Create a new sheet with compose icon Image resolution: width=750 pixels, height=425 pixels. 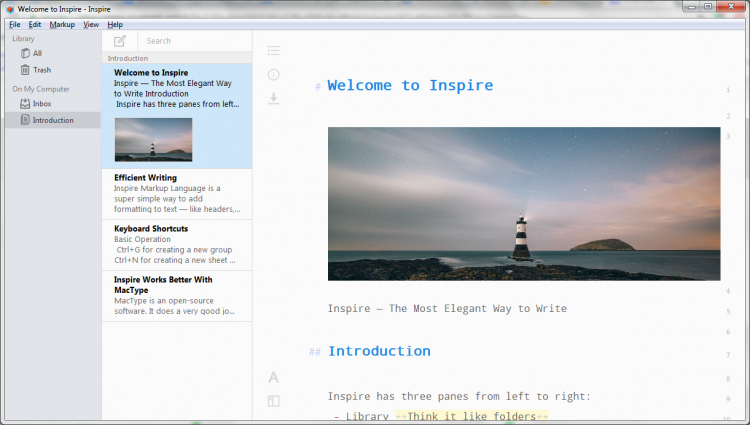(x=120, y=41)
